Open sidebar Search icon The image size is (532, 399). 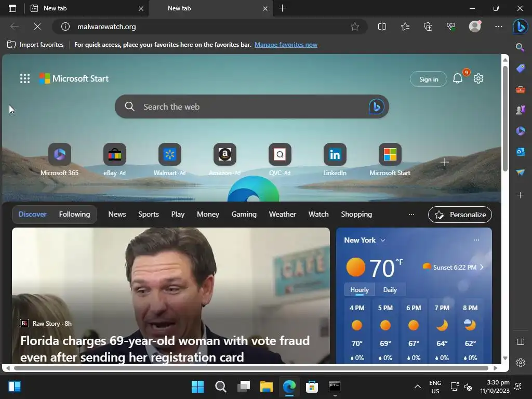click(x=520, y=47)
